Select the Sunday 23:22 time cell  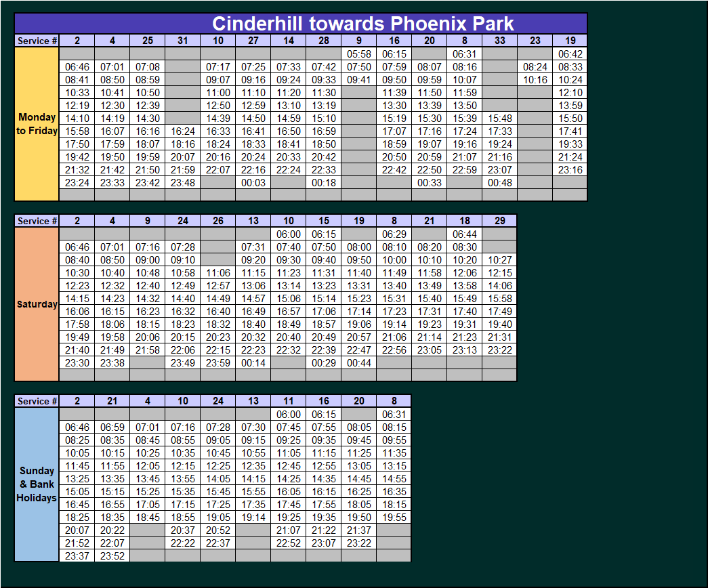click(359, 543)
